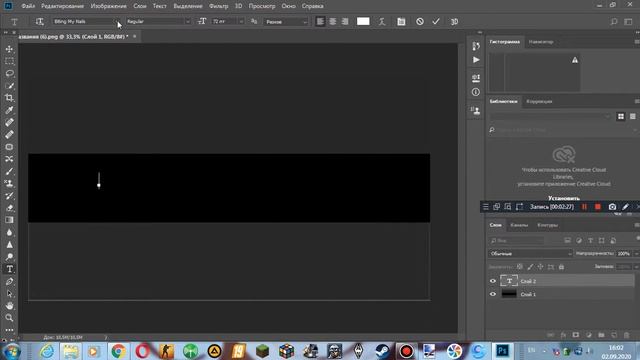Hide layer Слой 2 with eye icon
Viewport: 640px width, 360px height.
tap(493, 281)
